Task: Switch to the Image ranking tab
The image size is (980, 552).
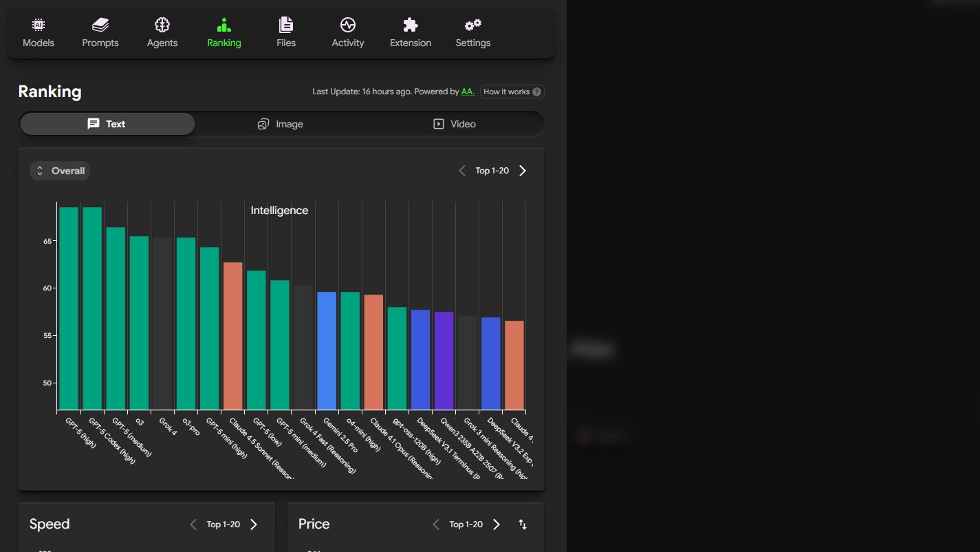Action: pos(281,124)
